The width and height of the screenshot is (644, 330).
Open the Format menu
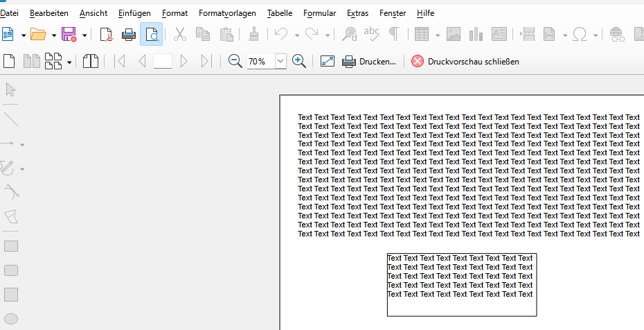point(175,13)
